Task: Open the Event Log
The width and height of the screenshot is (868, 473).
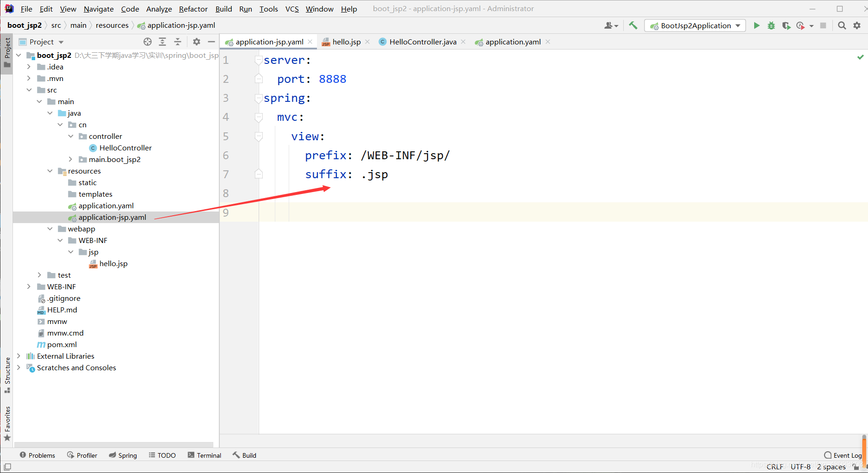Action: [843, 455]
